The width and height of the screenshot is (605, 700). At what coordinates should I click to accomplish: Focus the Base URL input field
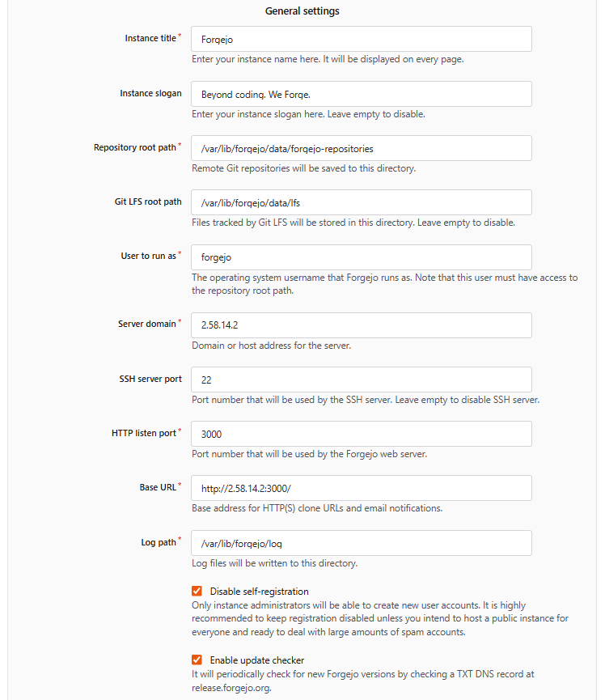point(360,487)
